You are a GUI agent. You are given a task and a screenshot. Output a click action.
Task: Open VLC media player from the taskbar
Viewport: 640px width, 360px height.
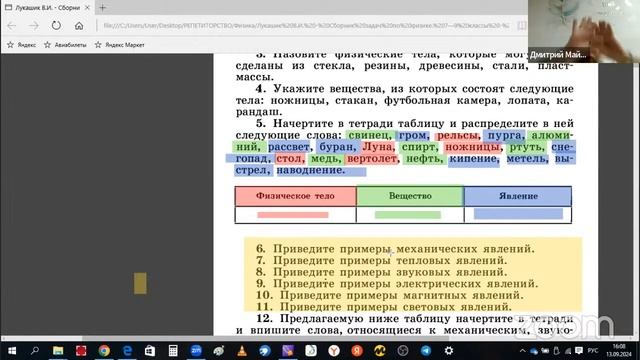(x=242, y=351)
